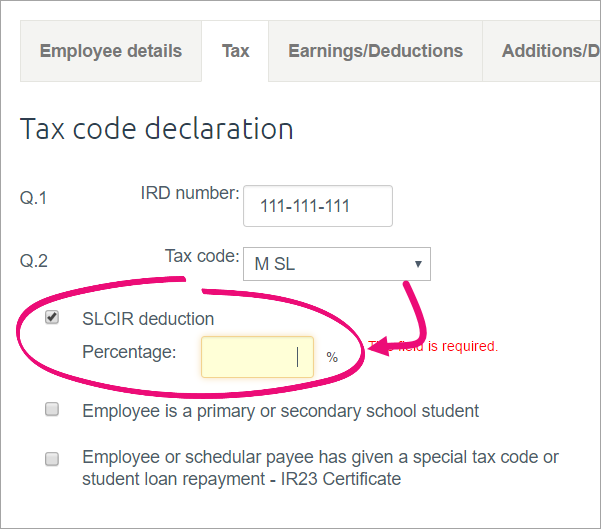Untick the SLCIR deduction checkbox
The width and height of the screenshot is (601, 529).
coord(53,318)
